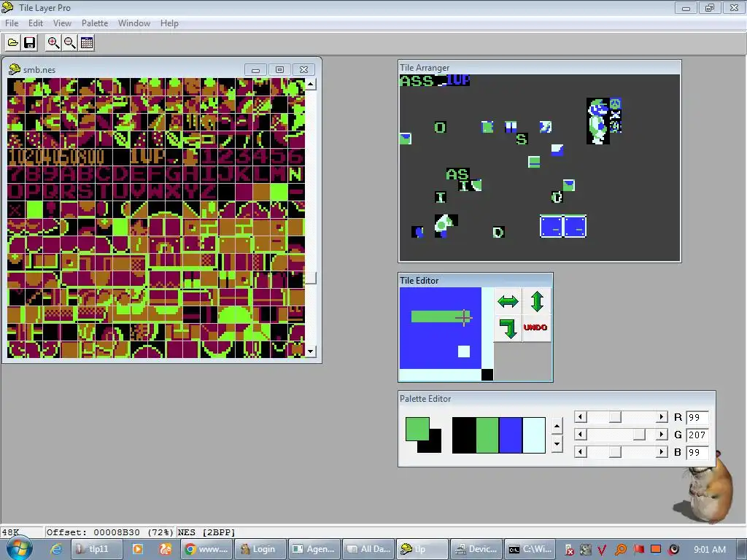This screenshot has width=747, height=560.
Task: Open the Window menu
Action: coord(134,23)
